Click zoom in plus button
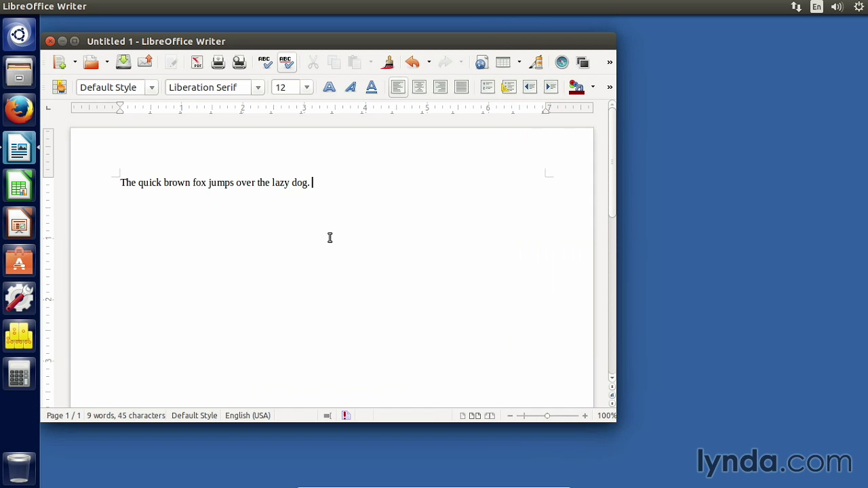 click(585, 415)
